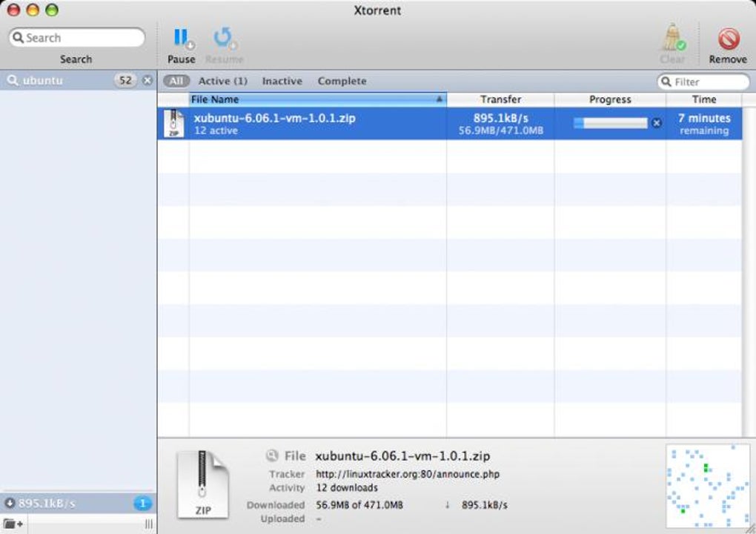
Task: Click the 12 downloads activity value
Action: point(347,488)
